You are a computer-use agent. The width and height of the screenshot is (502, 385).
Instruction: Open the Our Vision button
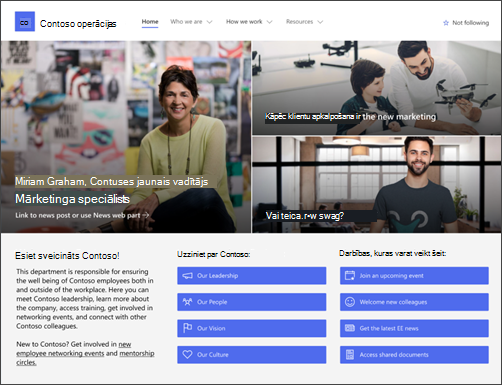point(252,328)
